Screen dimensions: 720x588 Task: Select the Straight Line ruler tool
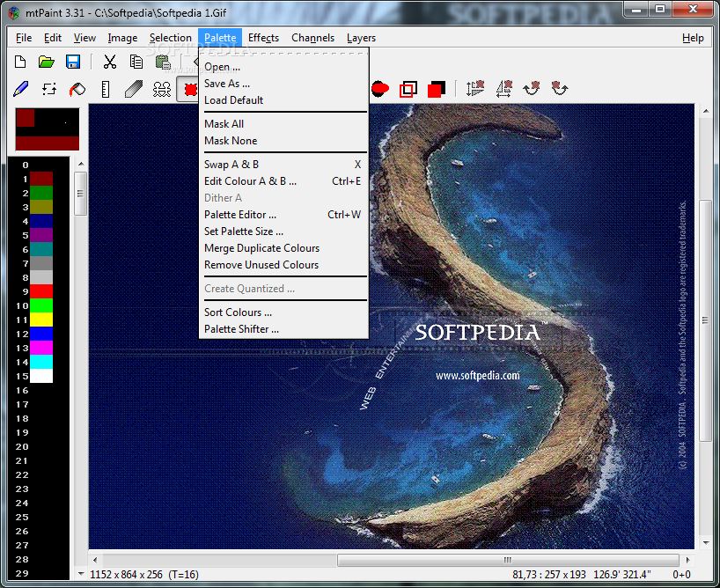click(106, 89)
